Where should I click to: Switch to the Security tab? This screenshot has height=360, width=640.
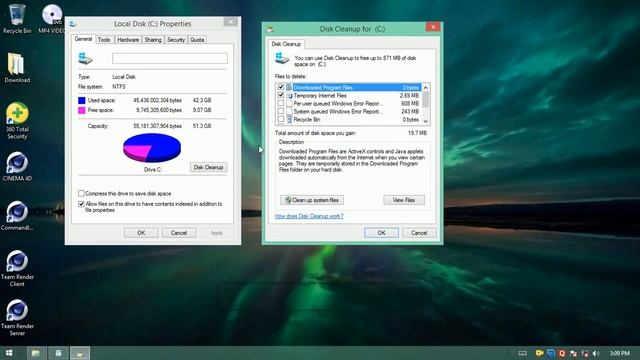click(x=176, y=40)
